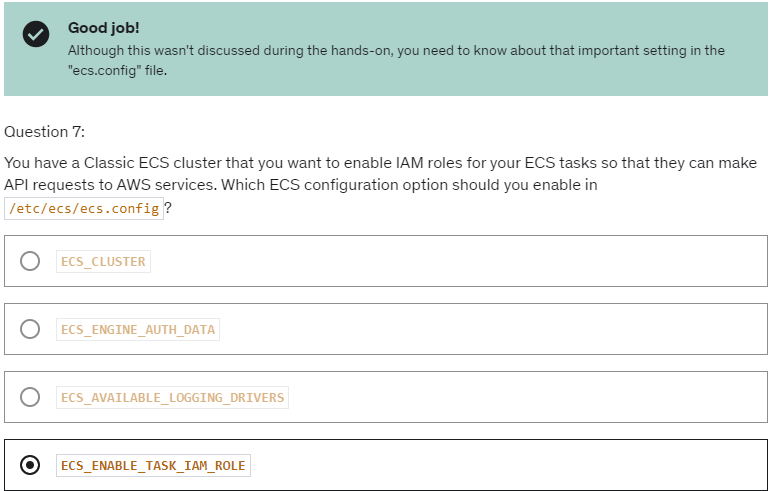
Task: Click empty space inside the ECS_AVAILABLE_LOGGING_DRIVERS answer box
Action: pos(526,397)
